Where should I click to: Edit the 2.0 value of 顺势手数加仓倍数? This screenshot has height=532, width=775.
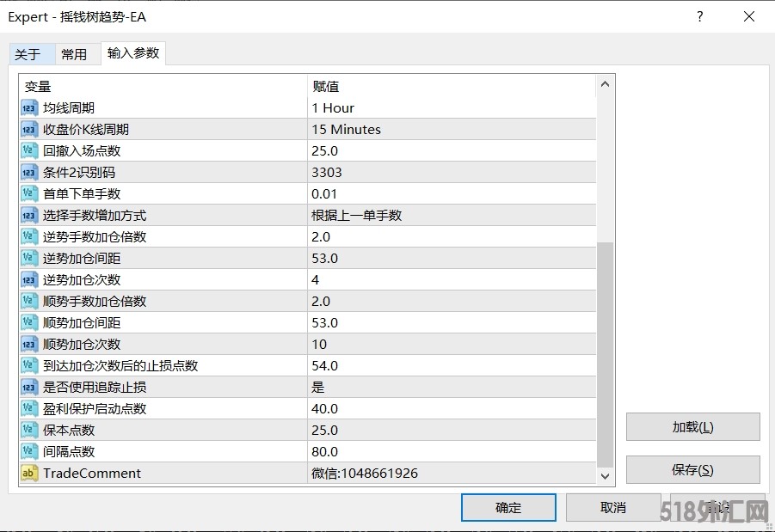point(452,302)
